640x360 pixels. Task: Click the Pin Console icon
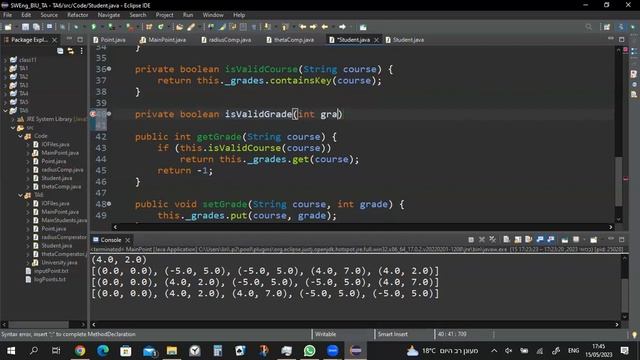pyautogui.click(x=564, y=240)
